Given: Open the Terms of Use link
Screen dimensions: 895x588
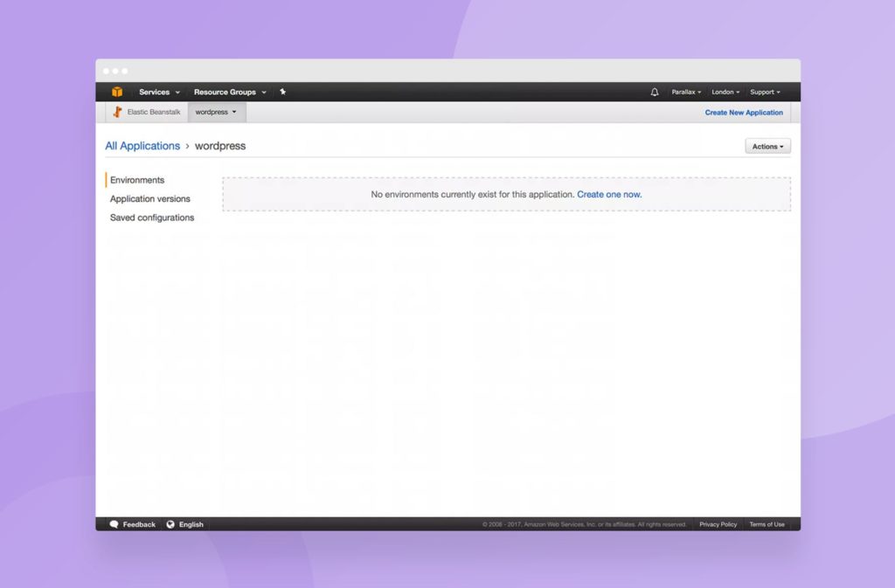Looking at the screenshot, I should 767,524.
